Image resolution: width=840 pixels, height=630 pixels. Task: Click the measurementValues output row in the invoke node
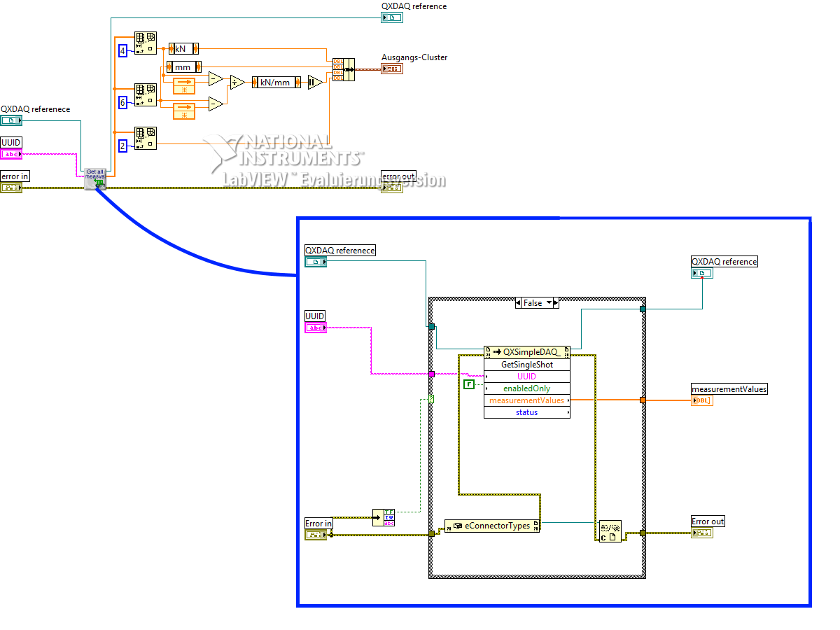pyautogui.click(x=527, y=400)
